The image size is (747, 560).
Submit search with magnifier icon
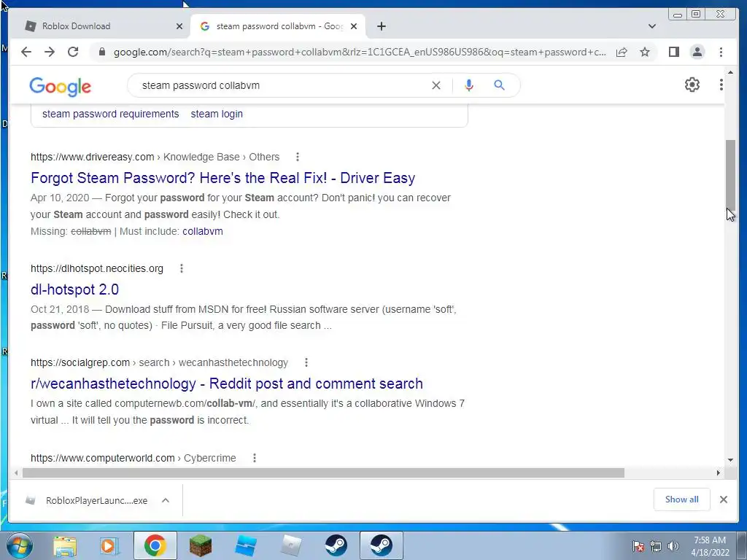pyautogui.click(x=499, y=85)
